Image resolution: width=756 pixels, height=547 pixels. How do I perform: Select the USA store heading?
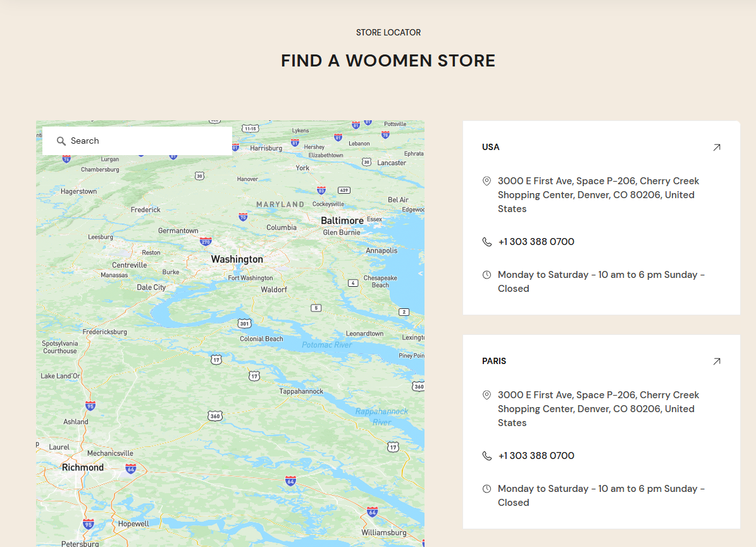pyautogui.click(x=490, y=147)
